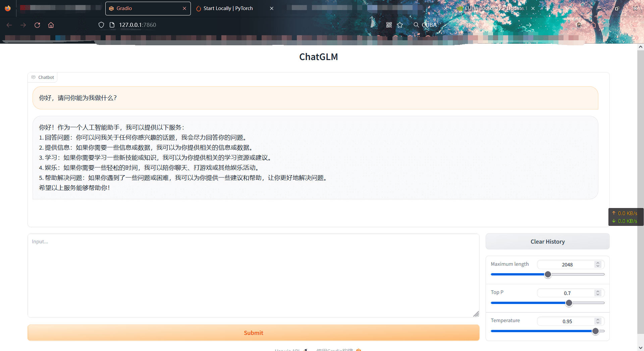
Task: Click the Chatbot label icon
Action: (34, 78)
